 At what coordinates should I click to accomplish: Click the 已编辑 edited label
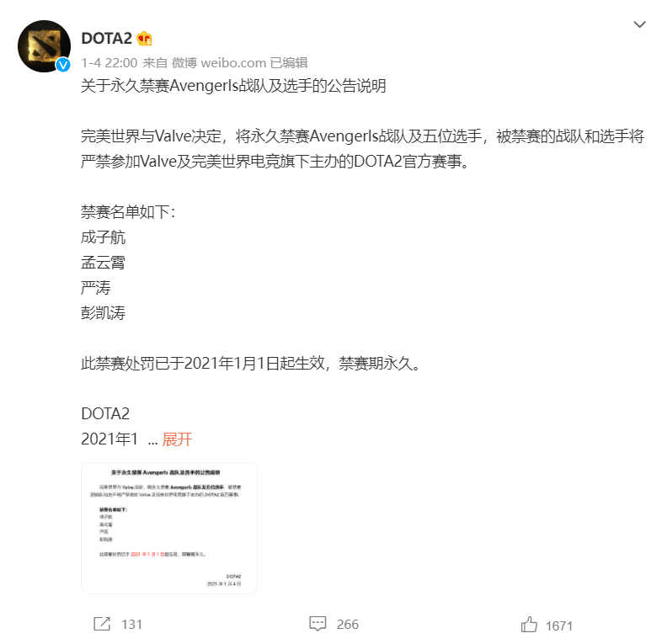click(289, 63)
